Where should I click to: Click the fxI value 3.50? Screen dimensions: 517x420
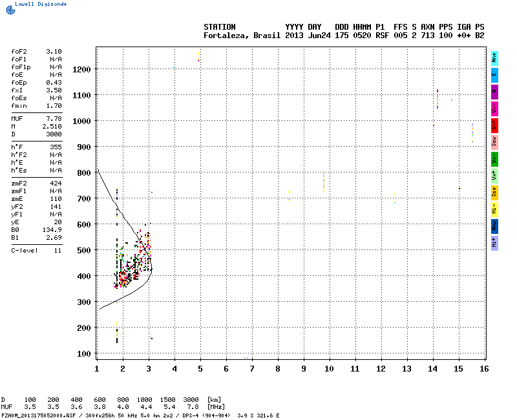coord(54,90)
